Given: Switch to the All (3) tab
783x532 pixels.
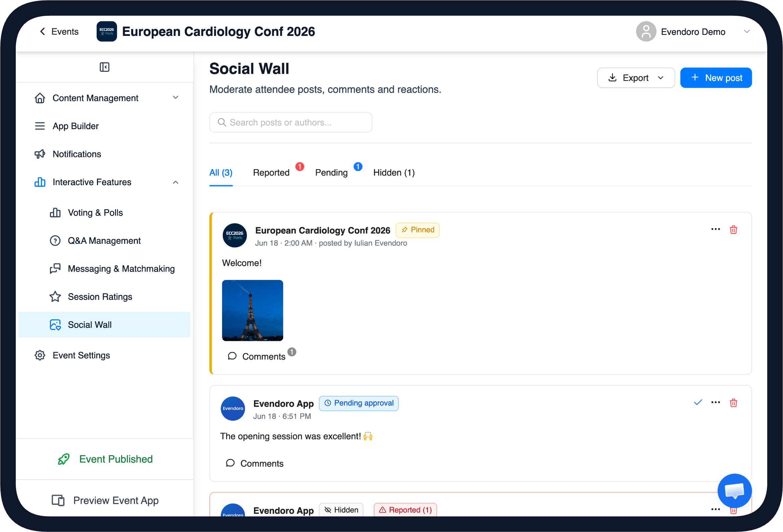Looking at the screenshot, I should click(x=221, y=172).
